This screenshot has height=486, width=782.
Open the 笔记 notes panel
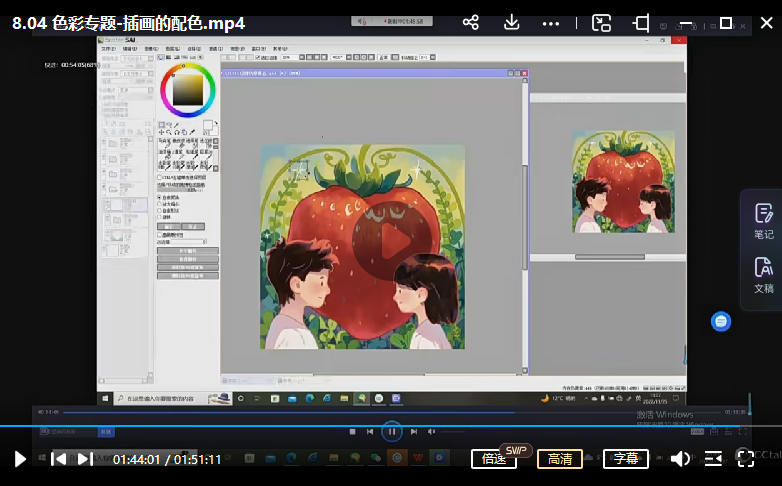763,220
